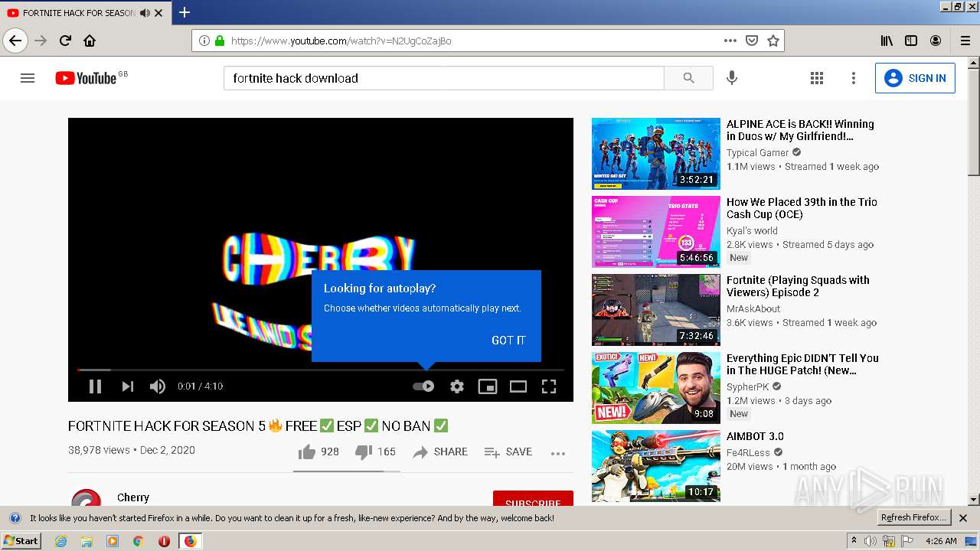Toggle the autoplay switch in player
The image size is (980, 551).
[423, 386]
